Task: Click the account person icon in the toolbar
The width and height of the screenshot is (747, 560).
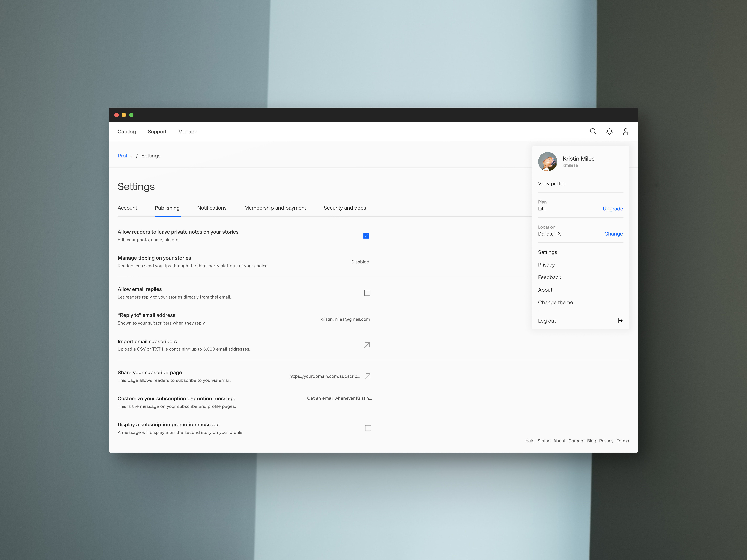Action: 625,131
